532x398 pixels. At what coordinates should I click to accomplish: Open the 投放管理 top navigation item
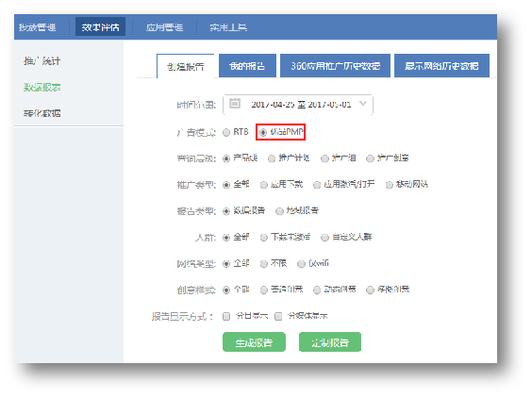click(38, 27)
